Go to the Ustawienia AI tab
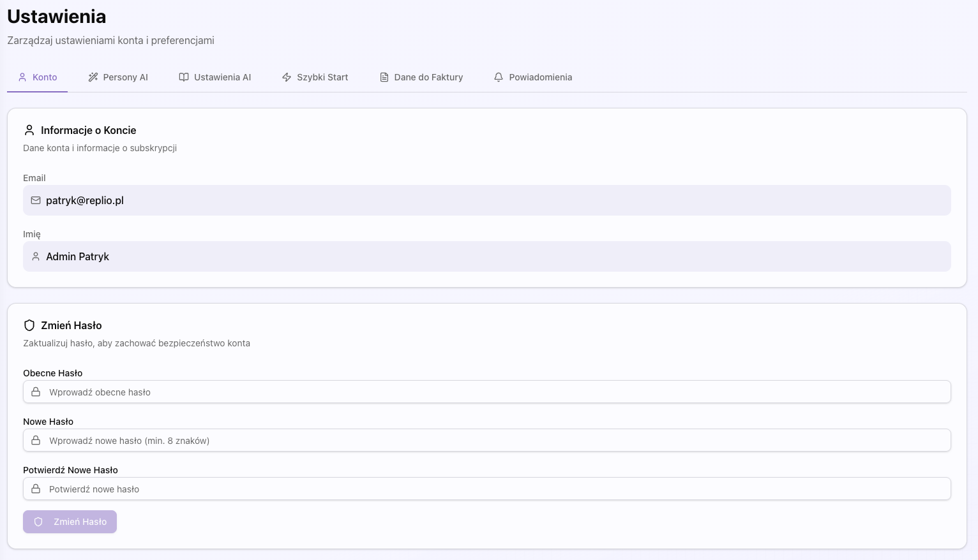The image size is (978, 560). [x=215, y=77]
